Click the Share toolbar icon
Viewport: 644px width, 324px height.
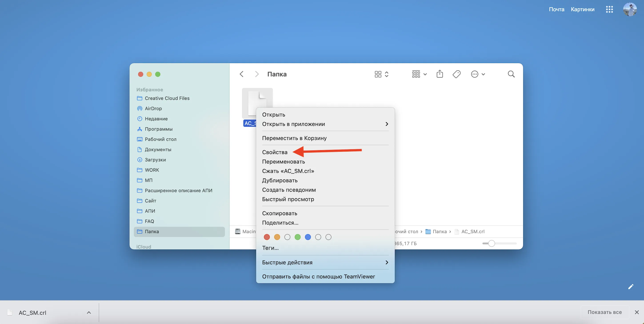[440, 74]
